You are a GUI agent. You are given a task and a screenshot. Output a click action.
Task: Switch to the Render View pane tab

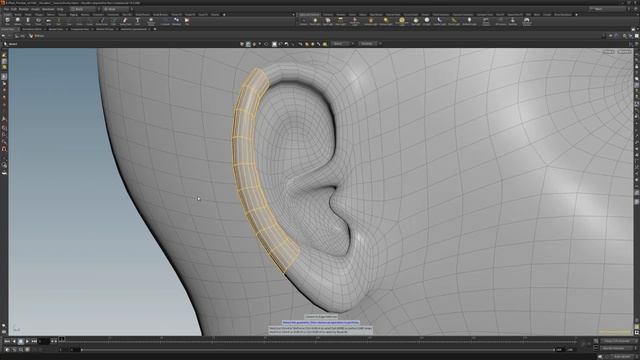(56, 29)
